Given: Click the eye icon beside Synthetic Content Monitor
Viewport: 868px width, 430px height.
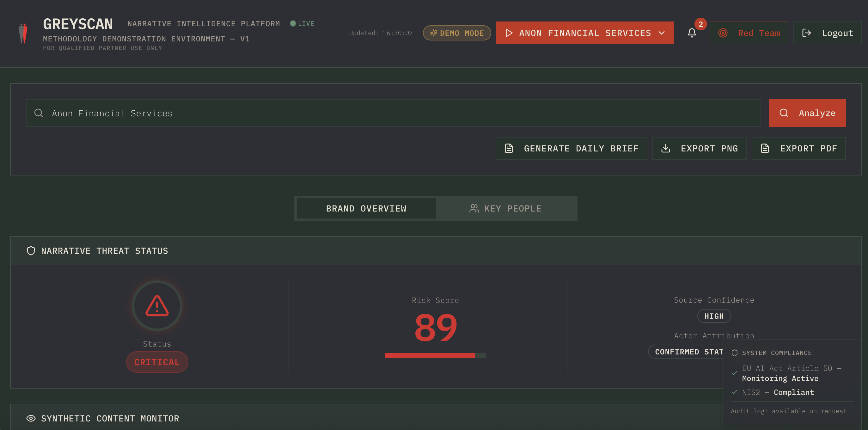Looking at the screenshot, I should 31,418.
